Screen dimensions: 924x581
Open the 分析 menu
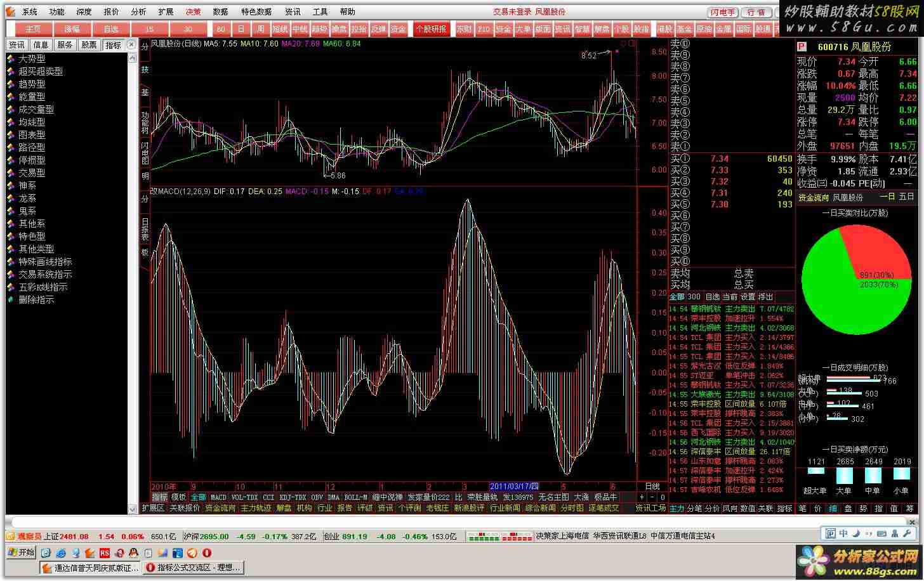[x=139, y=11]
